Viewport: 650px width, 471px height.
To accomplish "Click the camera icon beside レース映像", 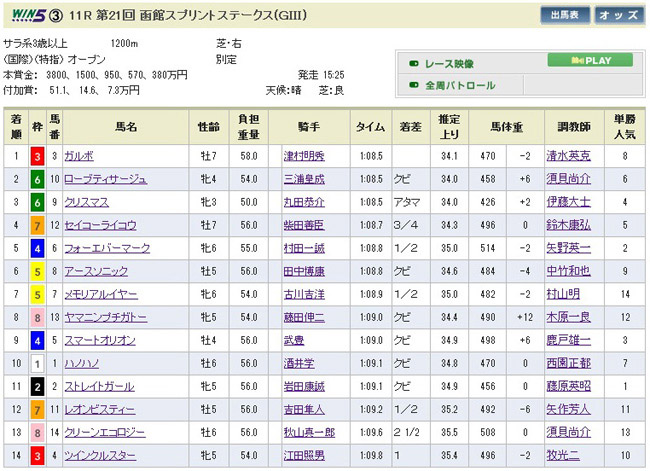I will [413, 63].
